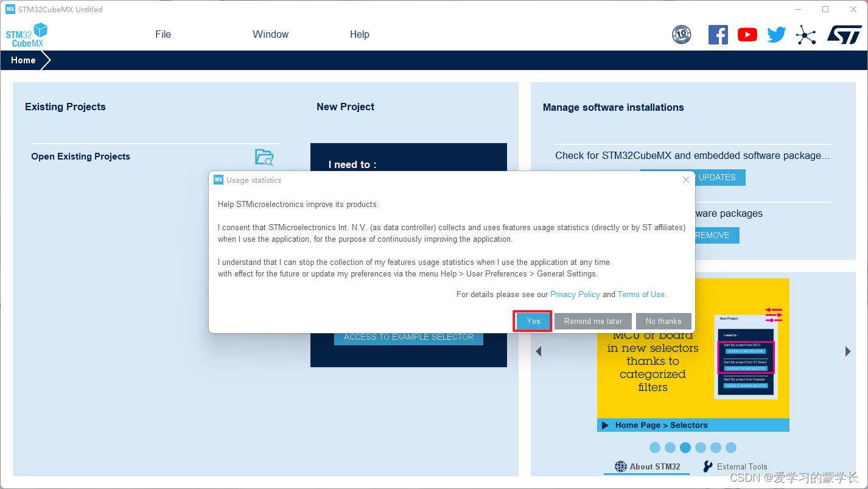Click the MX icon in the Usage statistics title
Screen dimensions: 868x489
click(x=219, y=180)
